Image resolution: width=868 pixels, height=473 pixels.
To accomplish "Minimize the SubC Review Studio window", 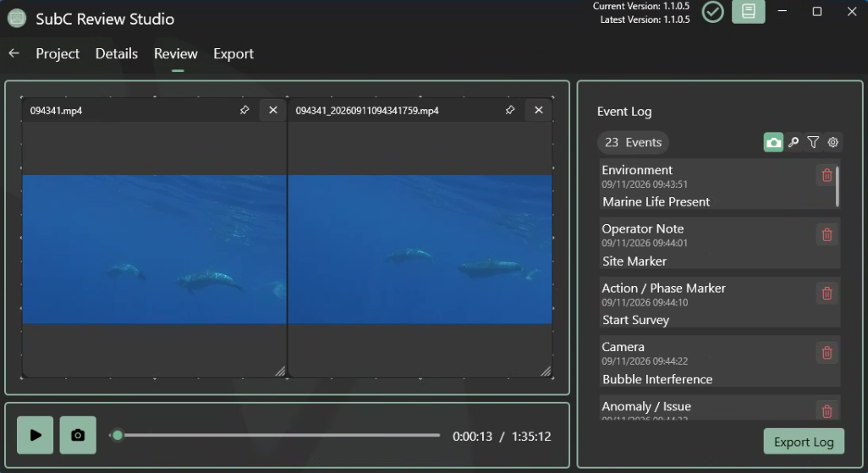I will 783,11.
